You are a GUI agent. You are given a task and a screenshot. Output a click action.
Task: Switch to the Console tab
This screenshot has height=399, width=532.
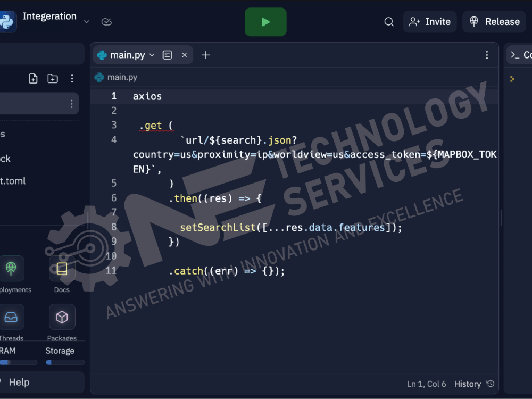(x=521, y=55)
